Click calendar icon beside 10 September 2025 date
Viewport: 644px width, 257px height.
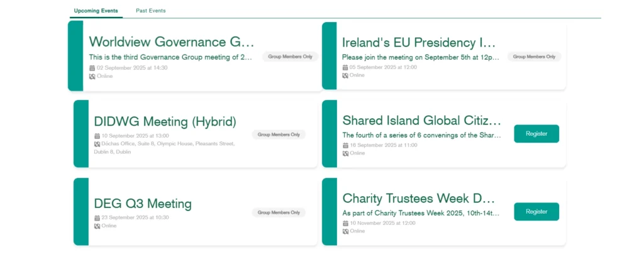click(97, 136)
